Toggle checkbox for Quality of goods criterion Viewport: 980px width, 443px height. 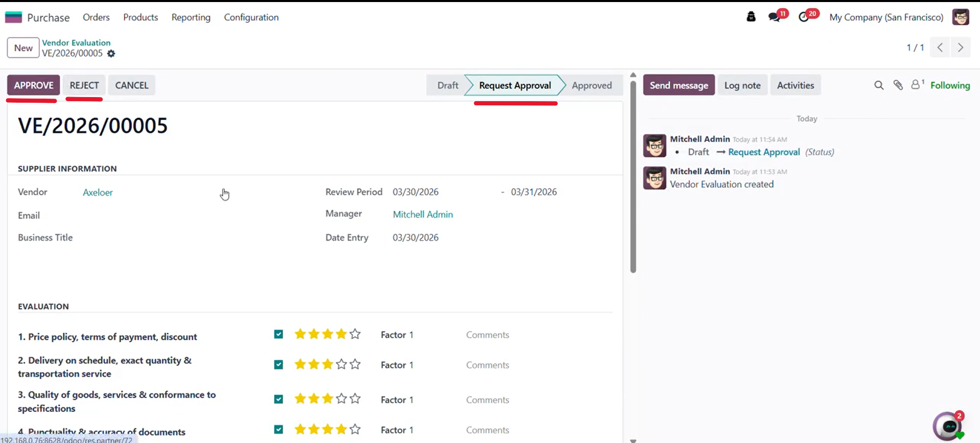[278, 399]
